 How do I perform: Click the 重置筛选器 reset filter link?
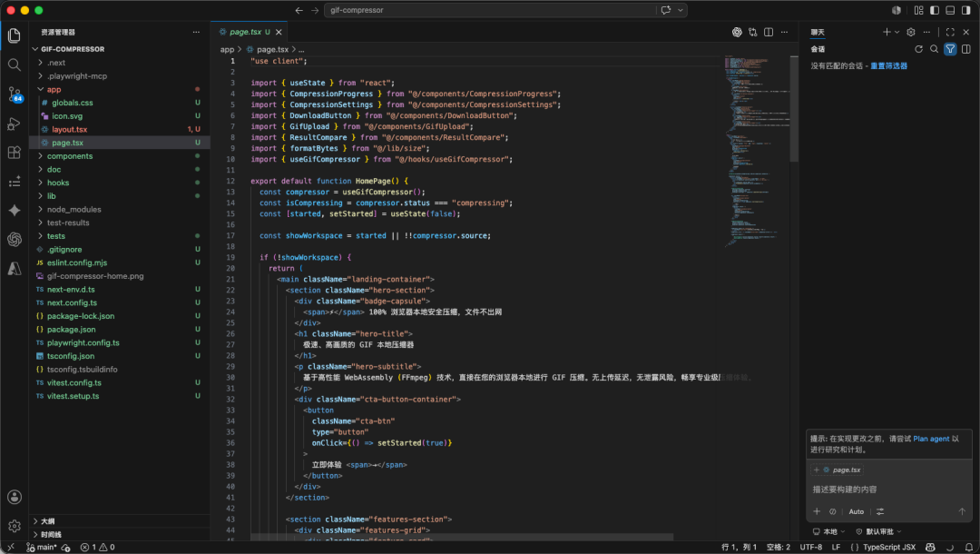888,65
